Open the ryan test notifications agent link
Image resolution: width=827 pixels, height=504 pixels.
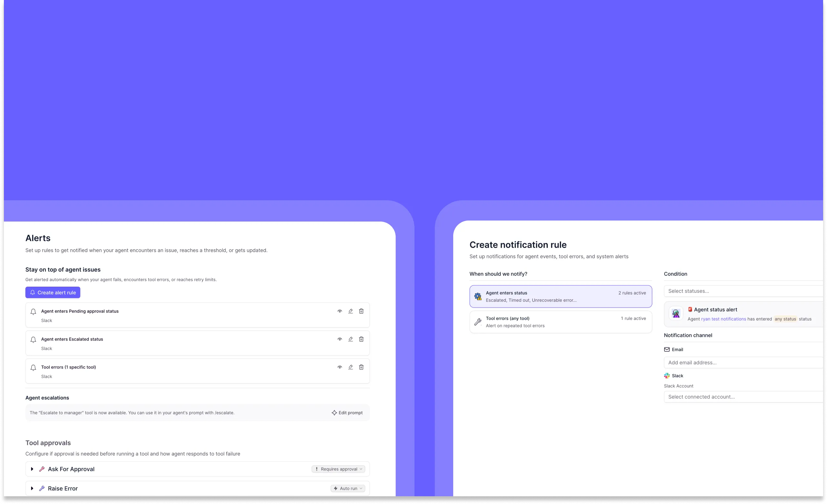pyautogui.click(x=723, y=319)
